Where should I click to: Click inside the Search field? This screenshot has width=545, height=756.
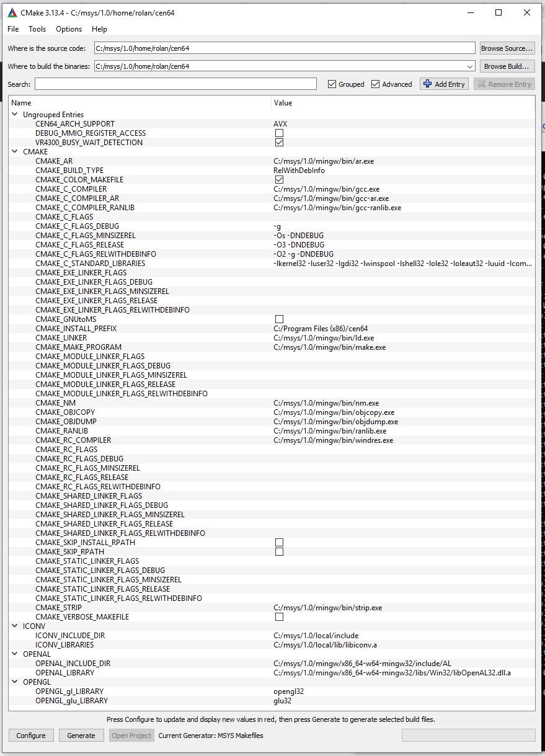[x=174, y=84]
